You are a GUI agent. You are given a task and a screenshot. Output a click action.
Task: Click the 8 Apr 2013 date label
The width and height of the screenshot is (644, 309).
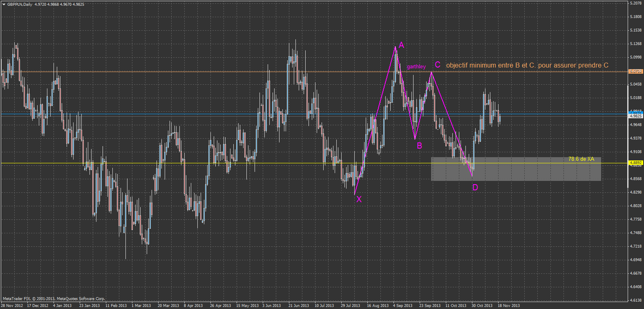[193, 306]
